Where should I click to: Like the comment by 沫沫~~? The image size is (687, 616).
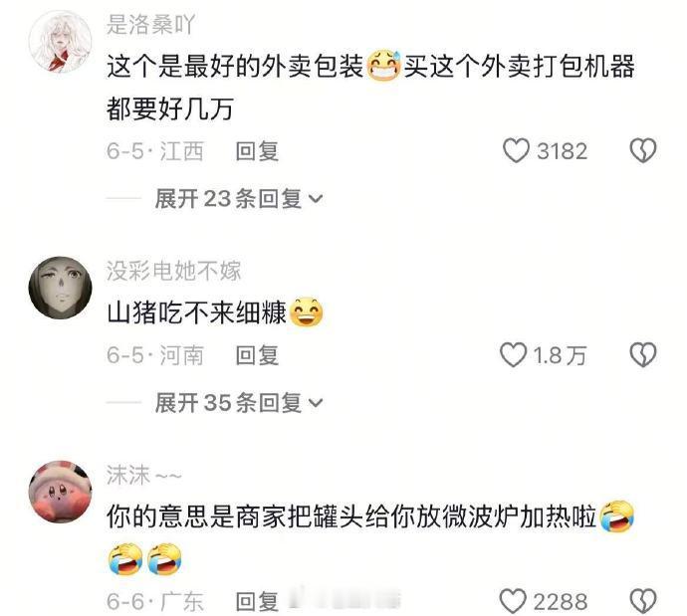513,601
